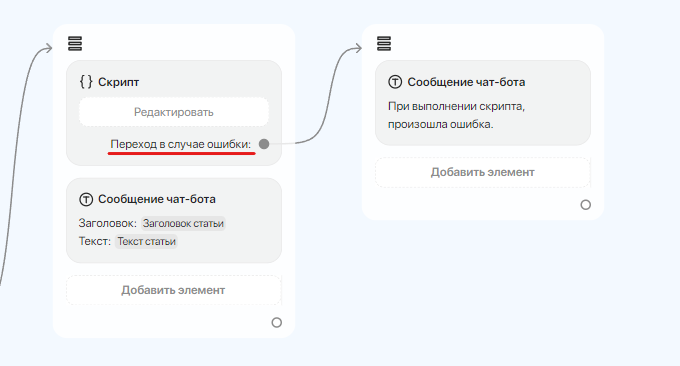Click Добавить элемент under Заголовок message
Screen dimensions: 680x366
click(x=174, y=290)
